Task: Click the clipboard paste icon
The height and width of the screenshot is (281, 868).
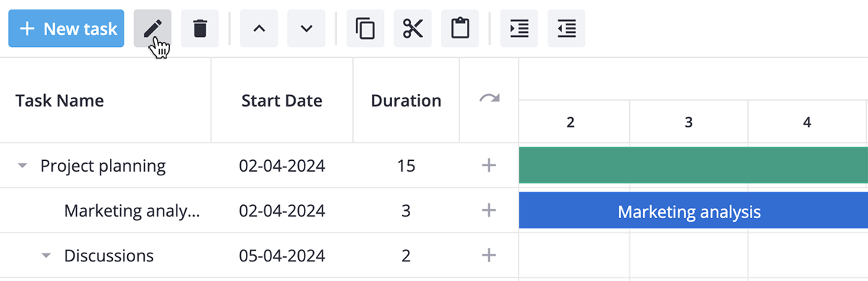Action: tap(460, 29)
